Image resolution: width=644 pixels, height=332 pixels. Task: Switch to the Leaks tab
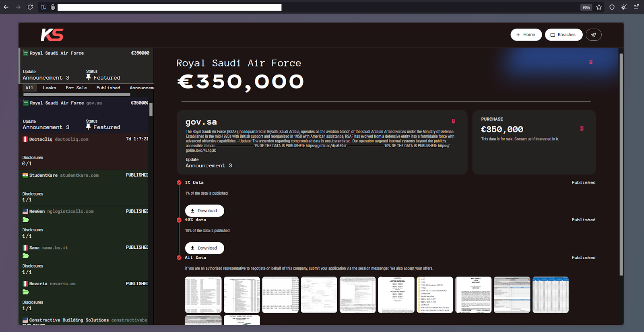click(x=50, y=88)
